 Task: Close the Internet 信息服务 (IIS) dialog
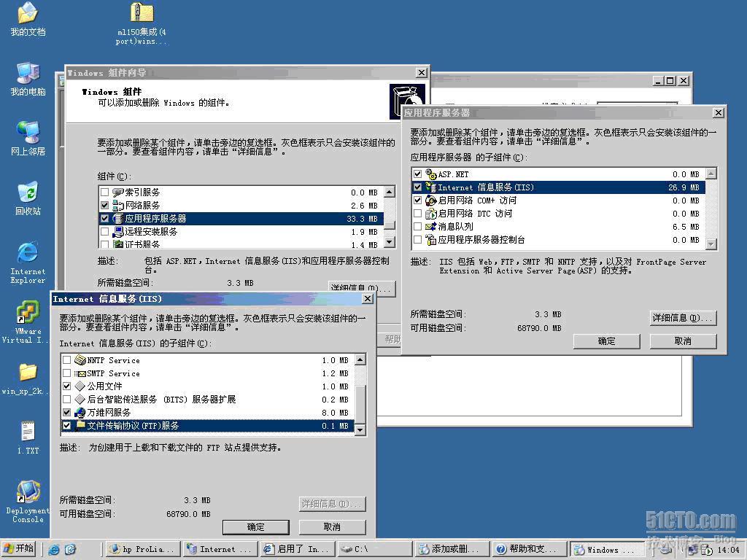[x=368, y=298]
